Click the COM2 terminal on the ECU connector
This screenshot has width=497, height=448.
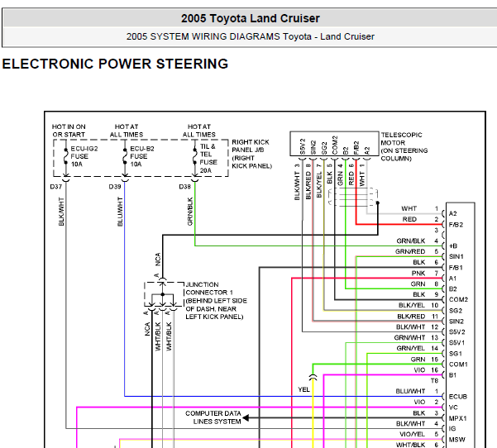(458, 299)
